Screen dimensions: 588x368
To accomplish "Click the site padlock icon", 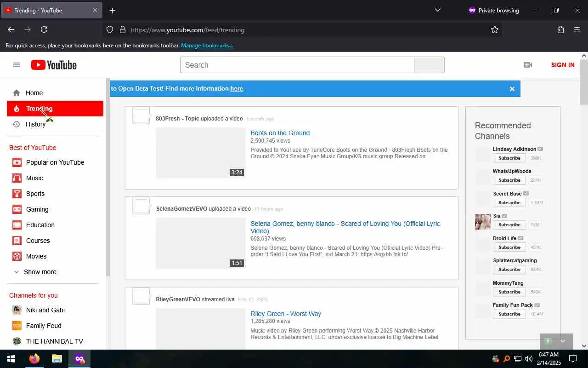I will point(123,29).
